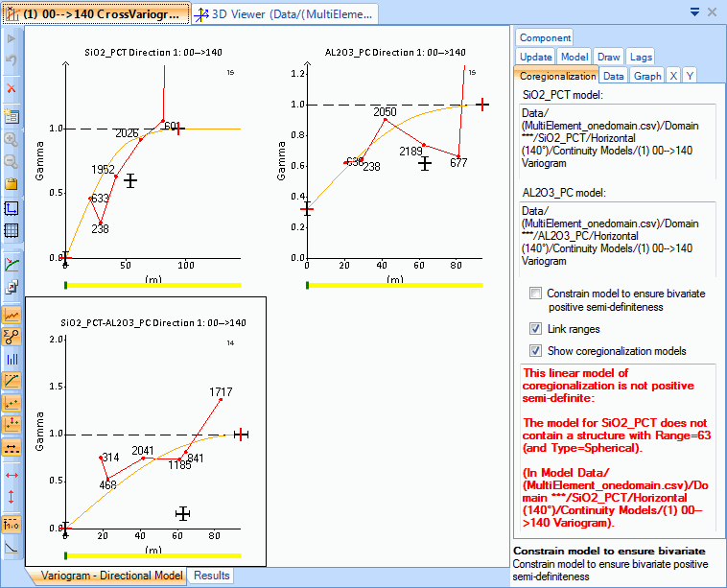The width and height of the screenshot is (727, 588).
Task: Switch to the 3D Viewer document tab
Action: (286, 13)
